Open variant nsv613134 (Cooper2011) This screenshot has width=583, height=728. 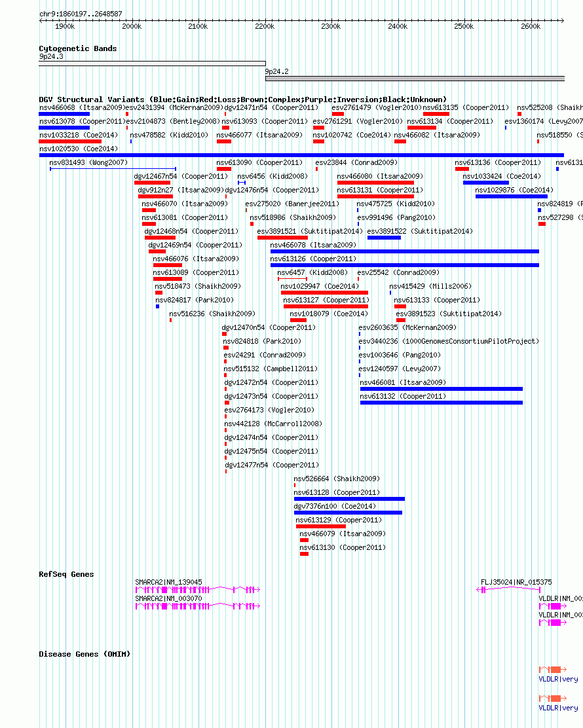(450, 122)
